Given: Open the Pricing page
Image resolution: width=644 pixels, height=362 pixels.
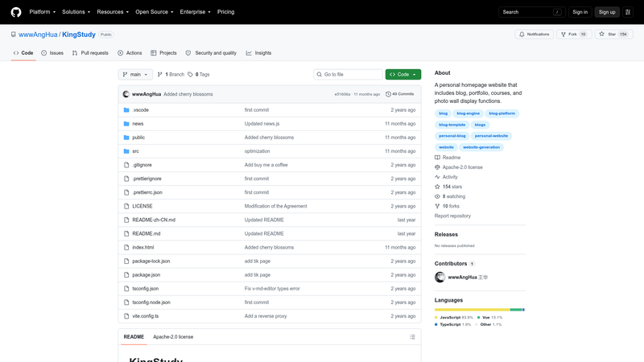Looking at the screenshot, I should coord(226,12).
